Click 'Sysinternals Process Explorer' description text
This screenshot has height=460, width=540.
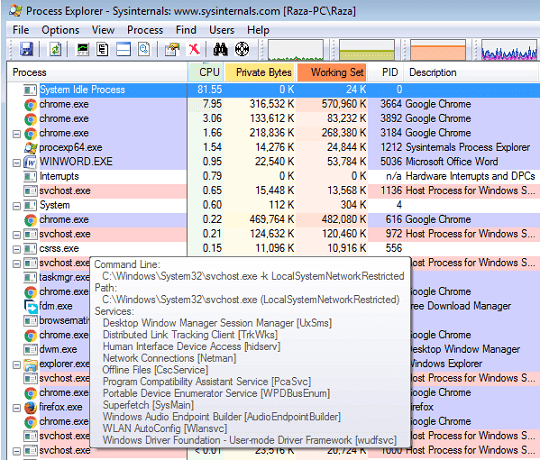click(x=468, y=147)
